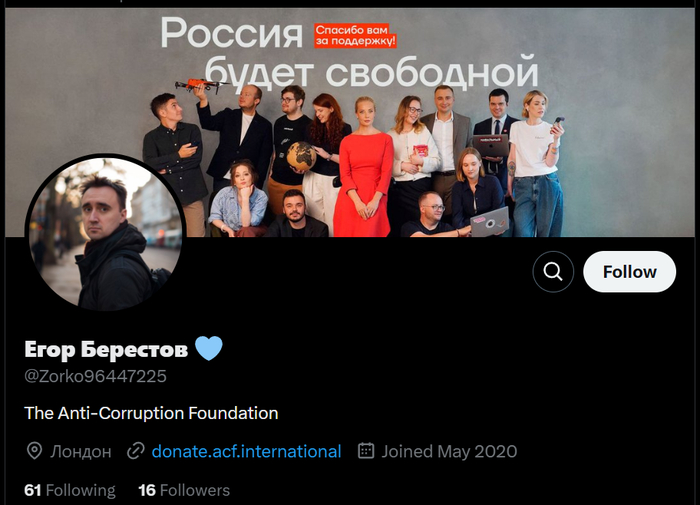View the 16 Followers list
This screenshot has width=700, height=505.
point(184,490)
